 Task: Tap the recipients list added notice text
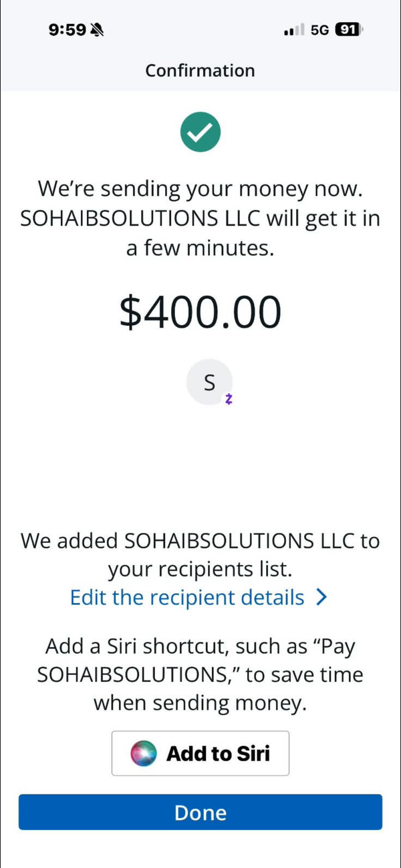[x=200, y=554]
